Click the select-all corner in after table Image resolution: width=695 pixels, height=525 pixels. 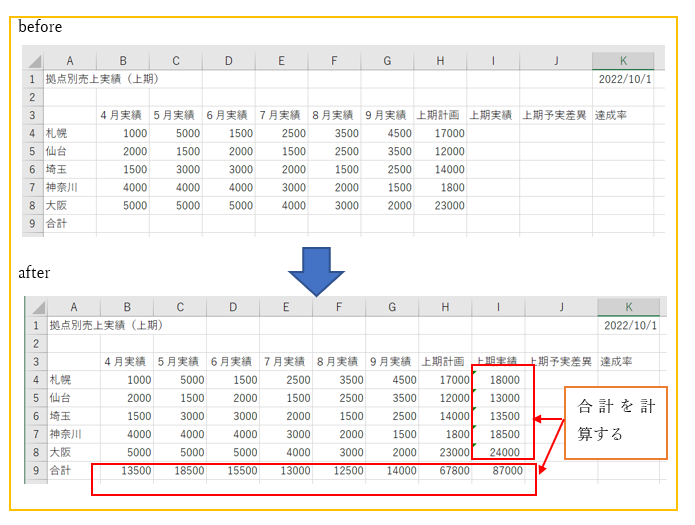click(x=34, y=308)
